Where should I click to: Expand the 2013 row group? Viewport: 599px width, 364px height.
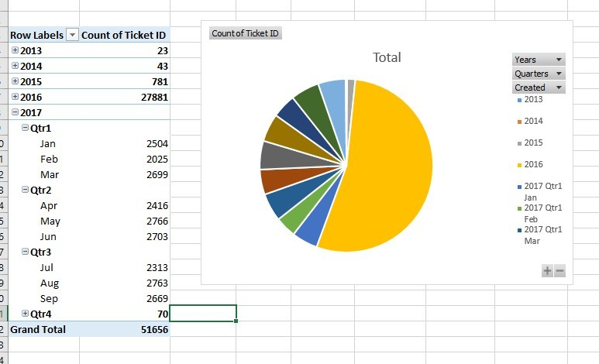15,50
